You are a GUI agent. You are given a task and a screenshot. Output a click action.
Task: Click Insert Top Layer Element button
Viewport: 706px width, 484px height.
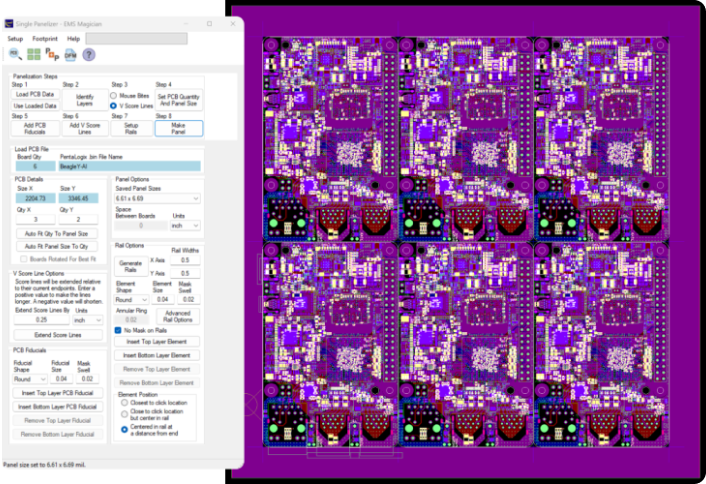pos(157,342)
